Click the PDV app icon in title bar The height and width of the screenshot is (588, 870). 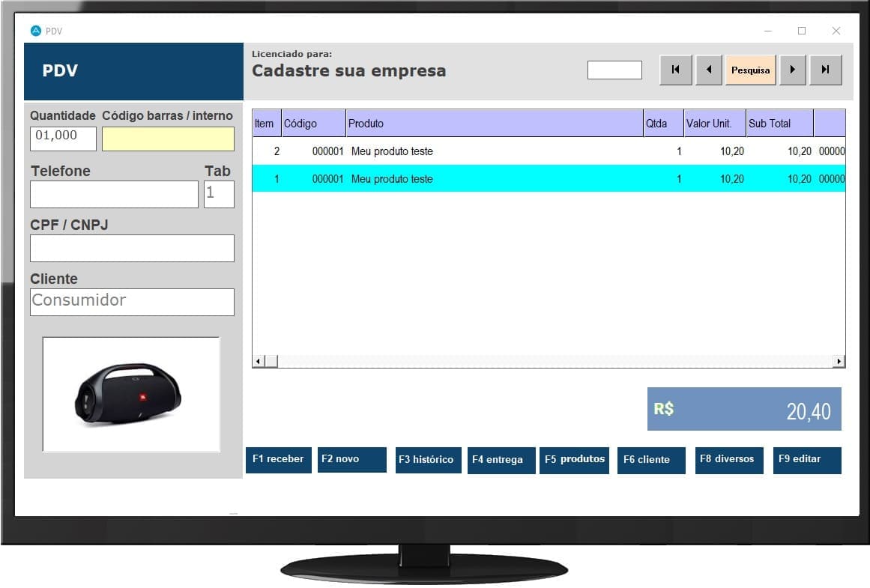(35, 31)
